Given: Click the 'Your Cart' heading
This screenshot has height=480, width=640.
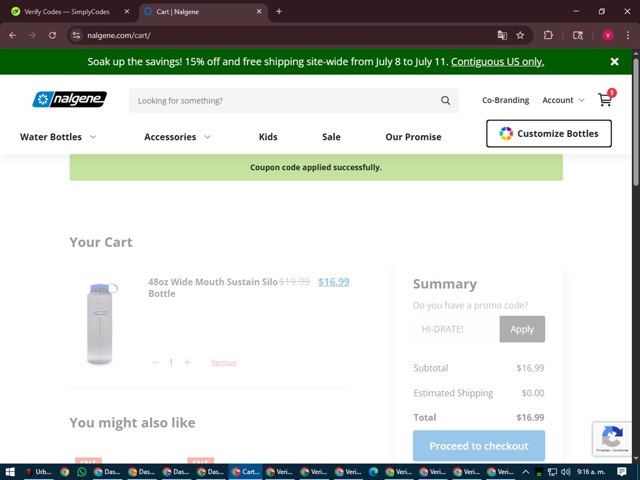Looking at the screenshot, I should [101, 242].
